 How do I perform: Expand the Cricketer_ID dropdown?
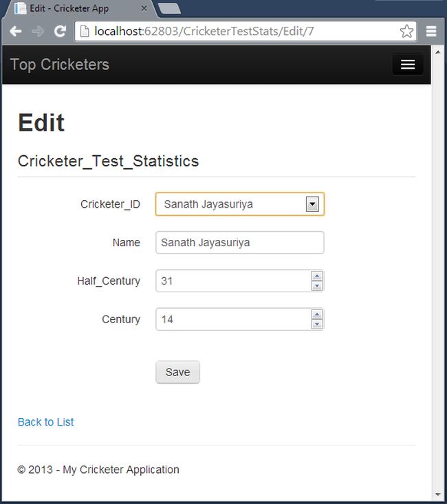pos(312,204)
